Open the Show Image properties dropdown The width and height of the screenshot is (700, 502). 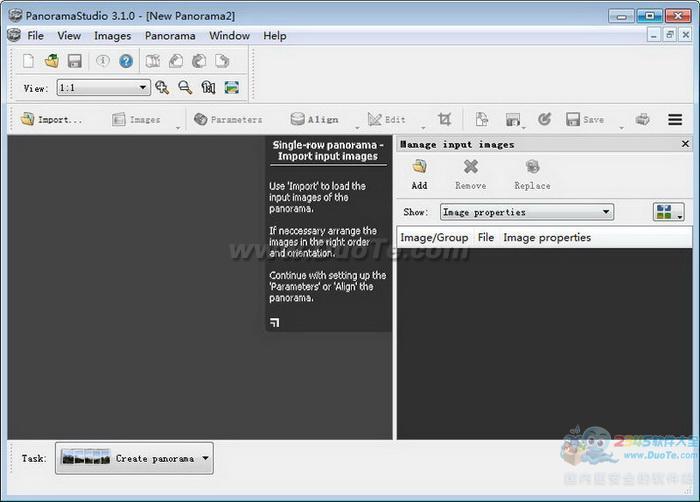tap(527, 212)
